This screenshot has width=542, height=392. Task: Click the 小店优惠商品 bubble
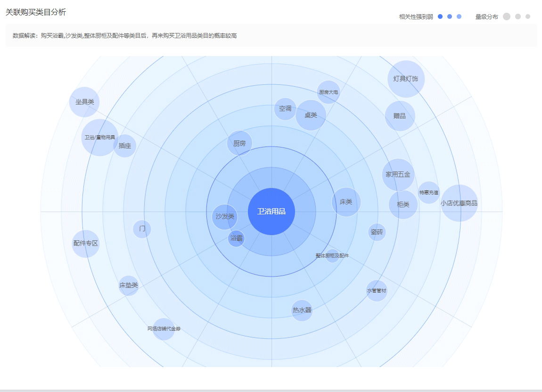pos(459,203)
